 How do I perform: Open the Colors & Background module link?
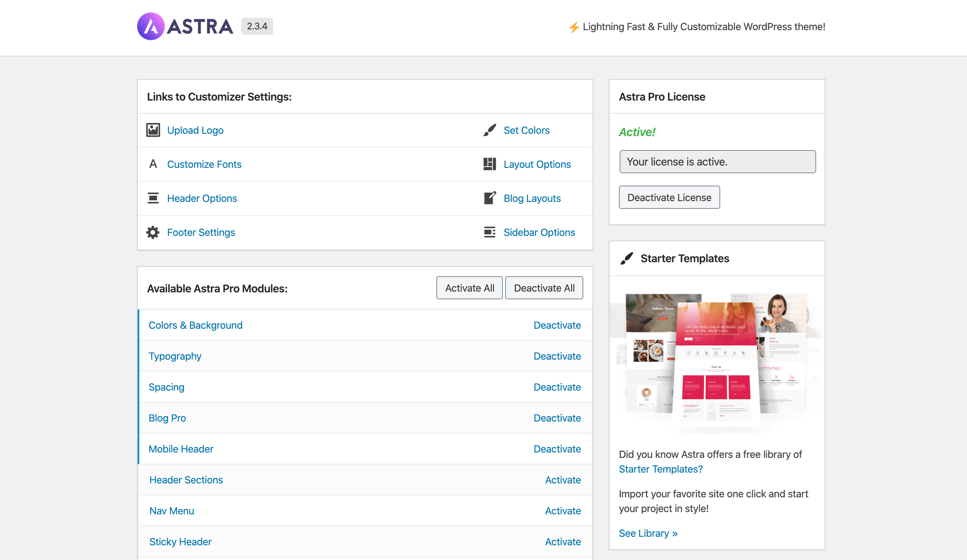[195, 325]
